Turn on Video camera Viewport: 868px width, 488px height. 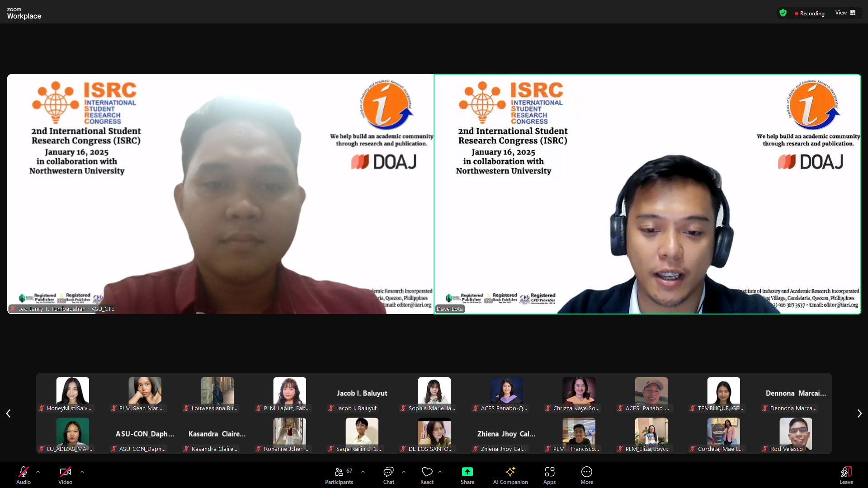65,472
